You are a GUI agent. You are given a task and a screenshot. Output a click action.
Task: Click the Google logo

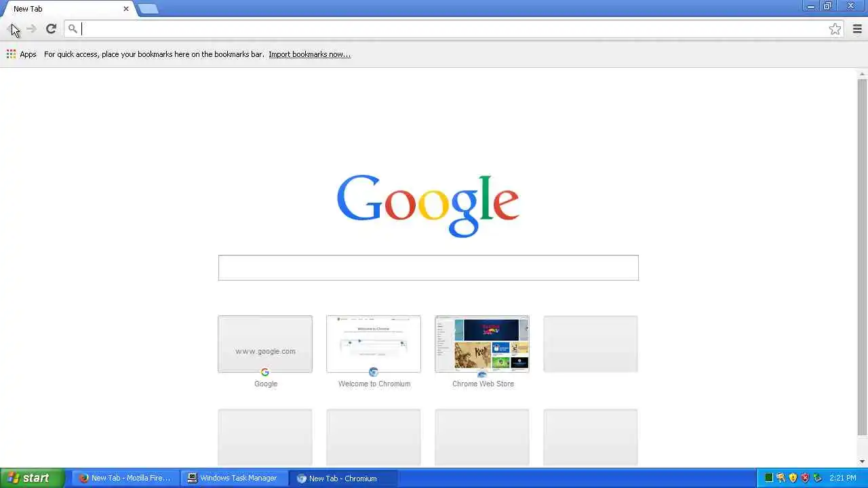click(428, 205)
